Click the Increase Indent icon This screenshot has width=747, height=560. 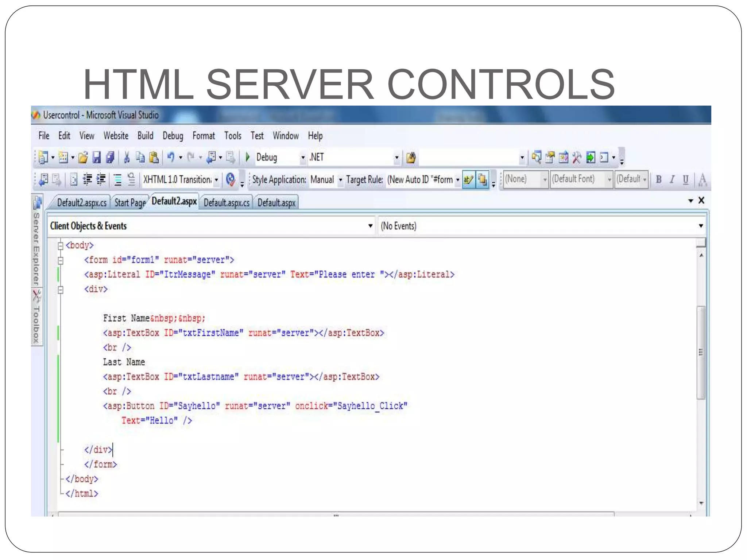[101, 179]
